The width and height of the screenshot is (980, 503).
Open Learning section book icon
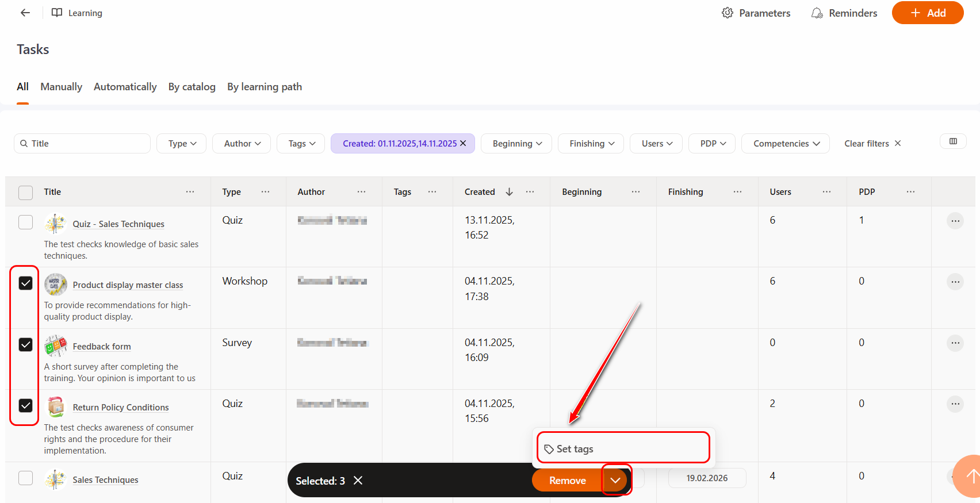pyautogui.click(x=57, y=13)
